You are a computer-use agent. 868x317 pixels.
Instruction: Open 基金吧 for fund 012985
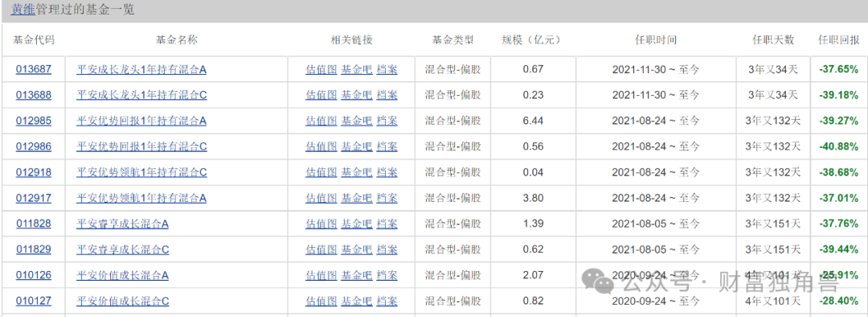click(356, 120)
